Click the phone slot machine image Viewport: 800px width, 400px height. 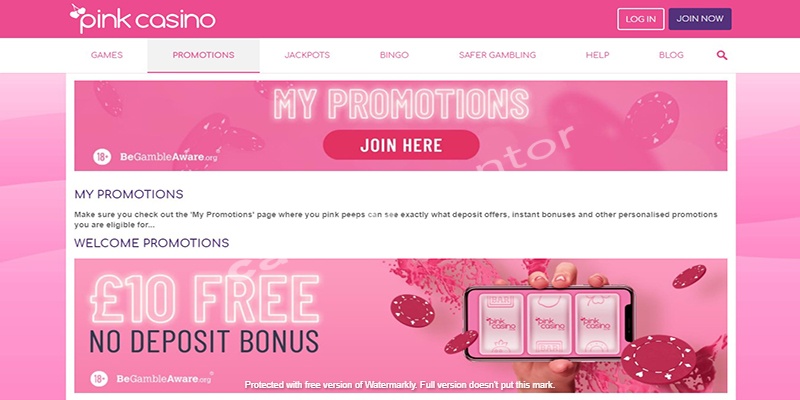pyautogui.click(x=548, y=323)
